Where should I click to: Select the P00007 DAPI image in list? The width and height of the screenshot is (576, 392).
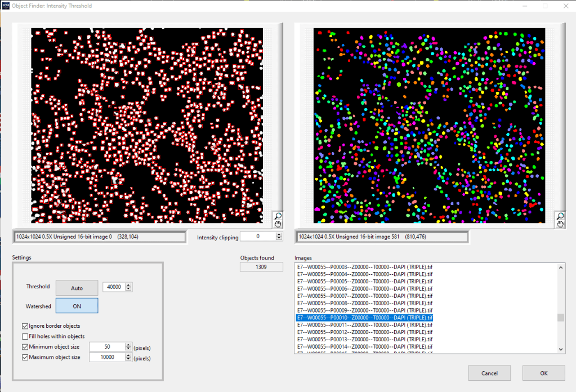tap(364, 296)
